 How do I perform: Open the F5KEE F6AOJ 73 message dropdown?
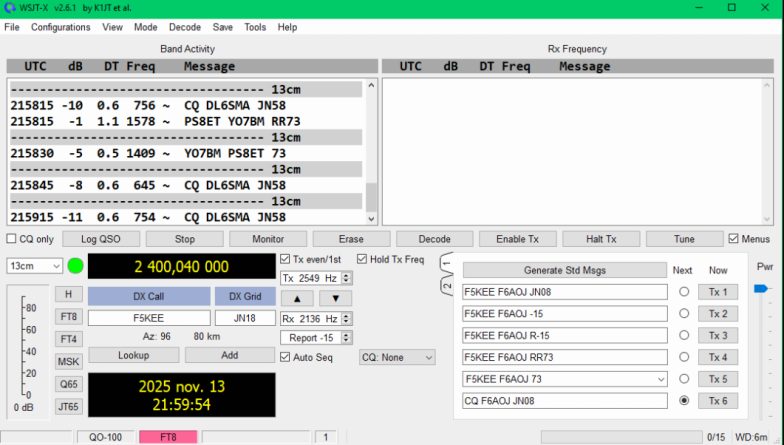coord(658,379)
